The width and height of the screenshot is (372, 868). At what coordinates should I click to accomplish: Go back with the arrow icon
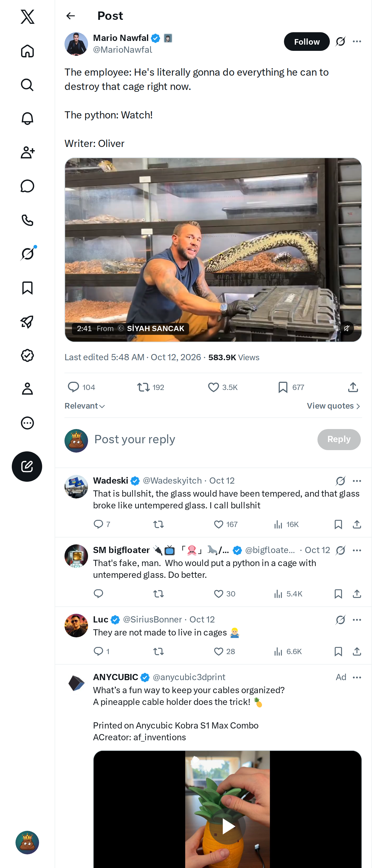point(70,16)
